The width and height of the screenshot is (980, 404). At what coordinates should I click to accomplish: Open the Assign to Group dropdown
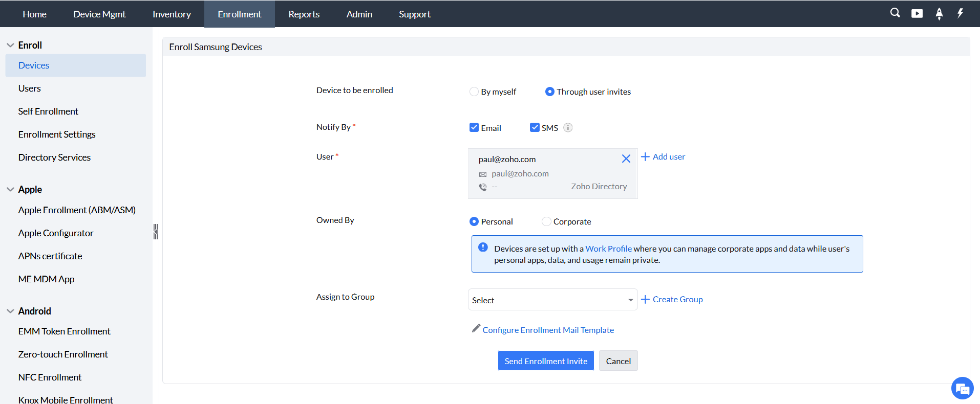click(552, 300)
